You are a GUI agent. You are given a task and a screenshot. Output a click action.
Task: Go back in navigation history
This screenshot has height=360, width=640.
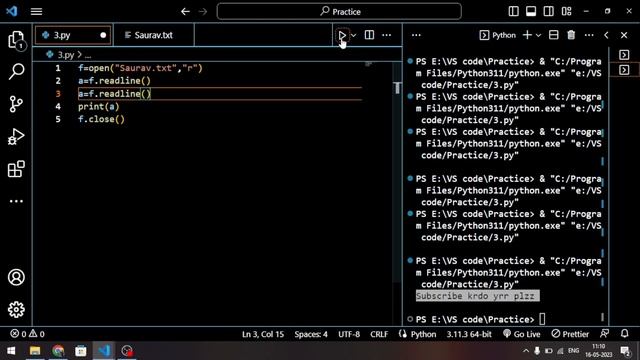click(185, 11)
